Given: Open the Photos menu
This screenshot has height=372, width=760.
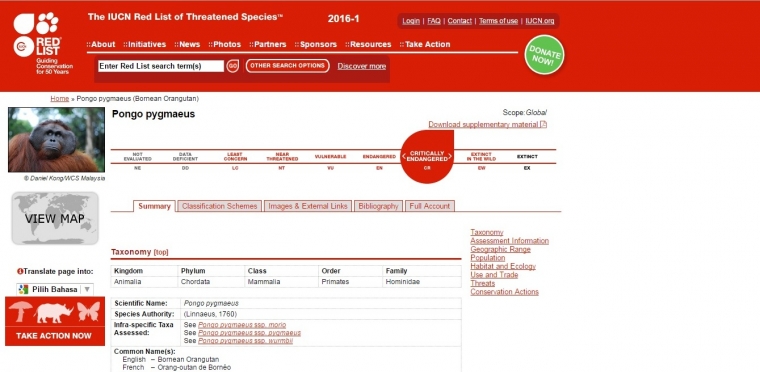Looking at the screenshot, I should click(224, 44).
